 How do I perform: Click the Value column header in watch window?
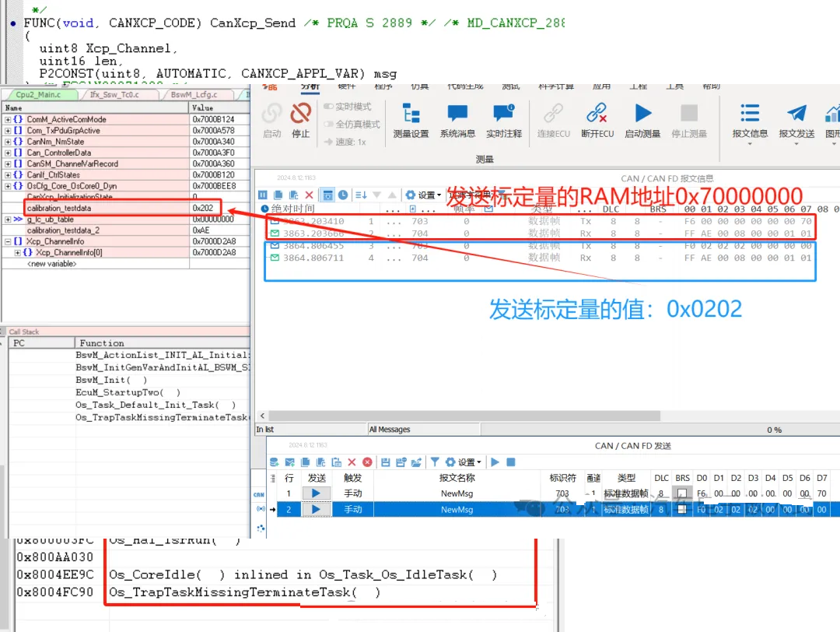[219, 107]
